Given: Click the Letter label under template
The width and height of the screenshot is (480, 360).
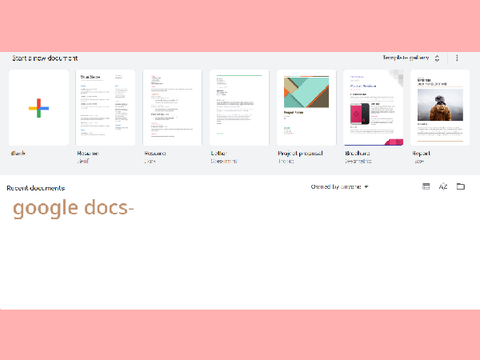Looking at the screenshot, I should coord(219,153).
